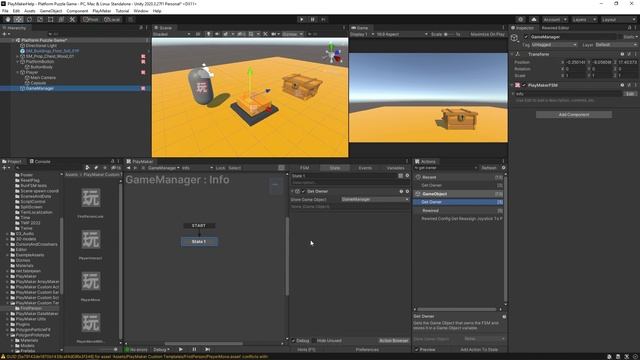Toggle the Get Owner action enabled checkbox
The height and width of the screenshot is (360, 640).
point(303,191)
